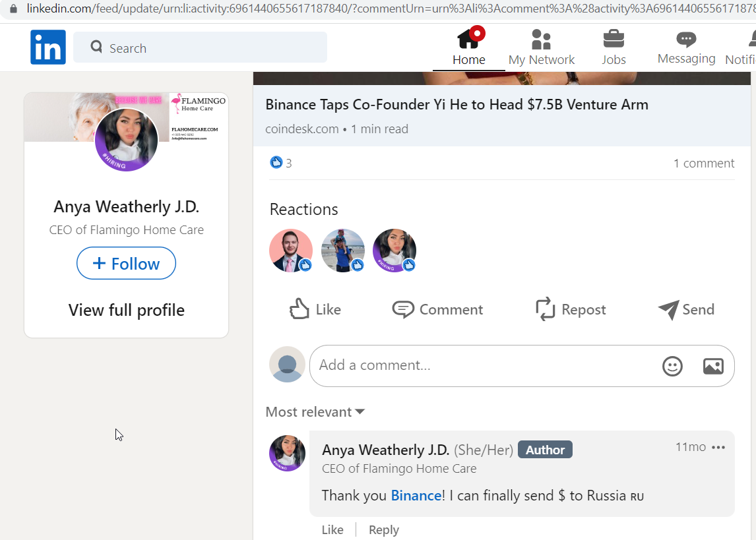This screenshot has width=756, height=540.
Task: Open the Binance mention link in comment
Action: [416, 496]
